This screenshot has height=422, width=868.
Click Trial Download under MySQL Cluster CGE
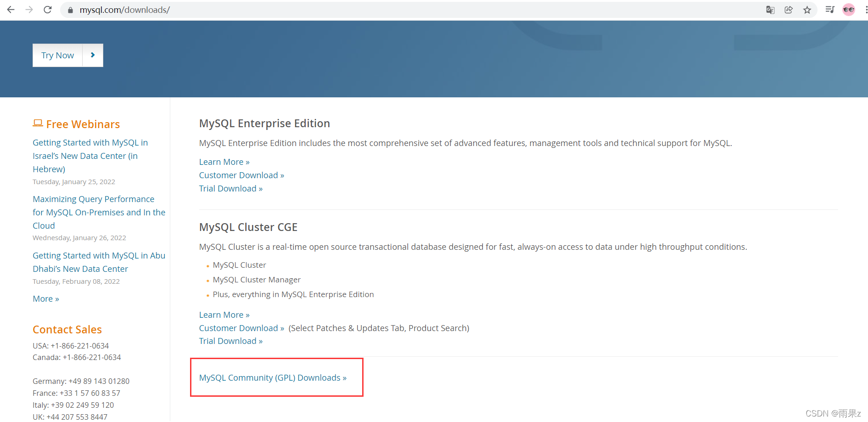pos(231,341)
